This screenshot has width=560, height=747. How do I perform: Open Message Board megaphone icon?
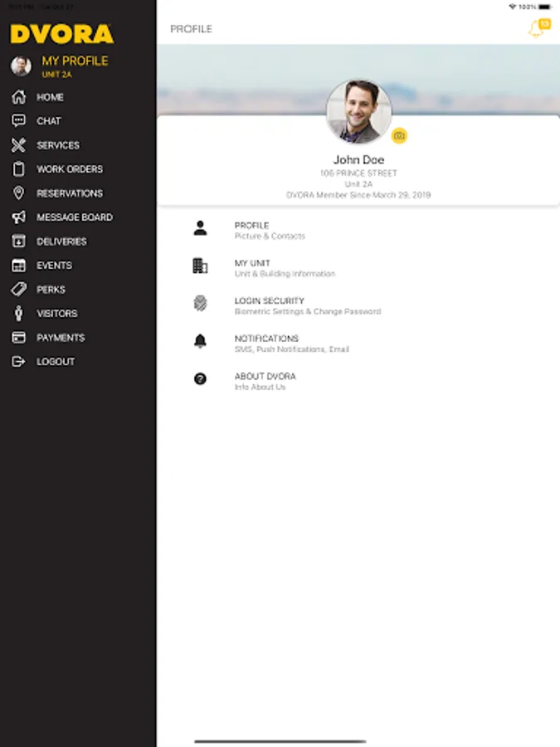pyautogui.click(x=18, y=217)
